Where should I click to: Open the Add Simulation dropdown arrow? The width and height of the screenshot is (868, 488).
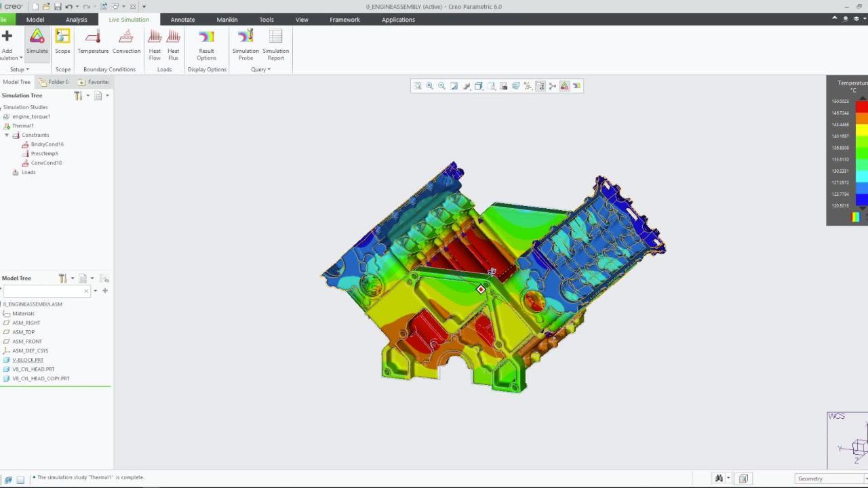(x=21, y=58)
